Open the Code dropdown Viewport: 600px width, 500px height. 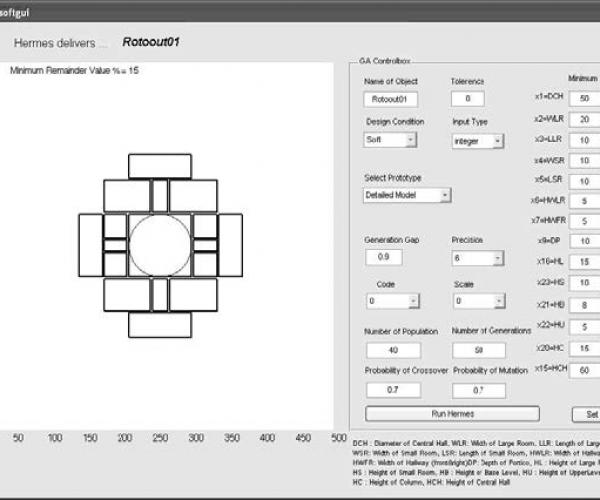[393, 301]
